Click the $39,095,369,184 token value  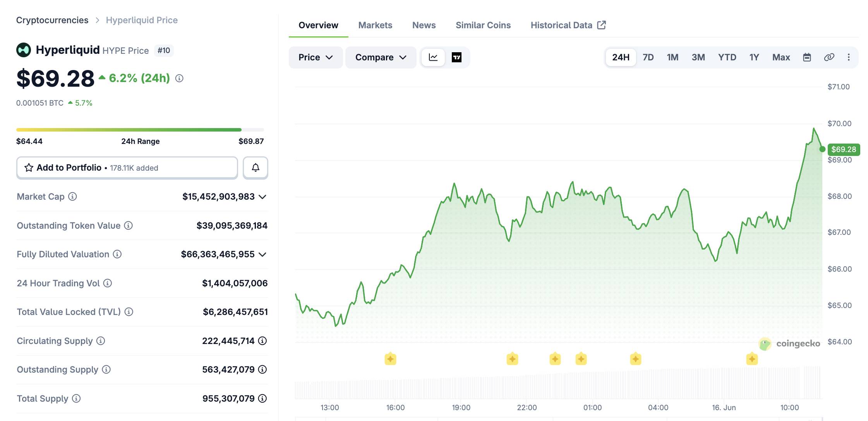232,226
